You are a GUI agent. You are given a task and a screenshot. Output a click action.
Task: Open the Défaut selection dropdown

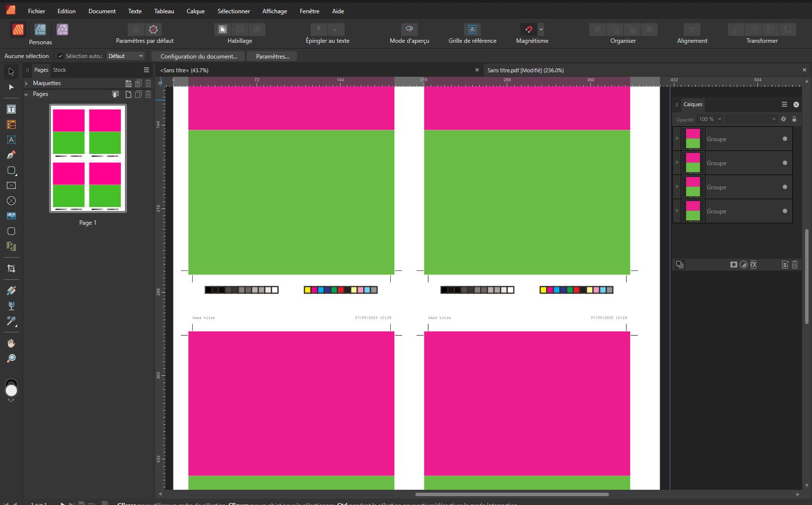pyautogui.click(x=126, y=56)
